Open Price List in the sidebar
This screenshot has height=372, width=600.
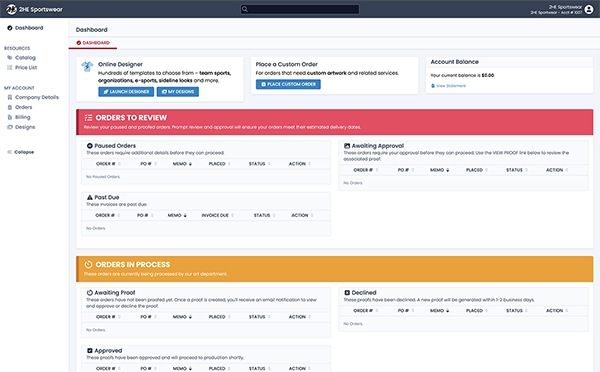tap(26, 68)
